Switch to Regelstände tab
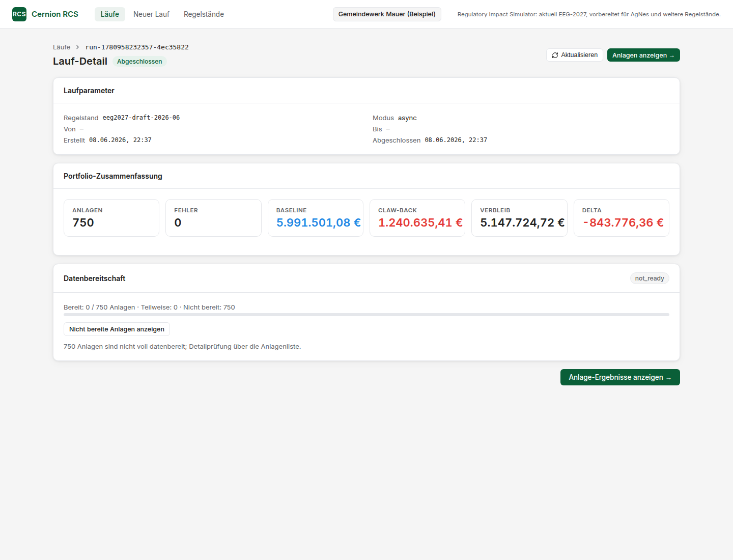 (x=204, y=14)
